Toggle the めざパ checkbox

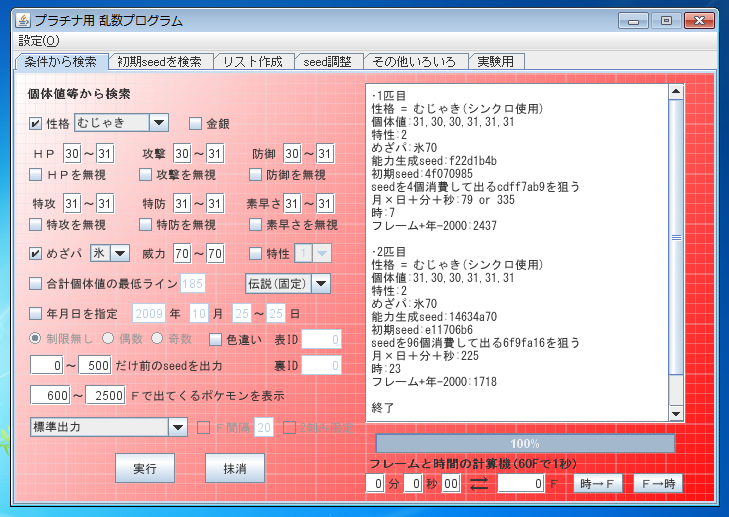coord(35,254)
